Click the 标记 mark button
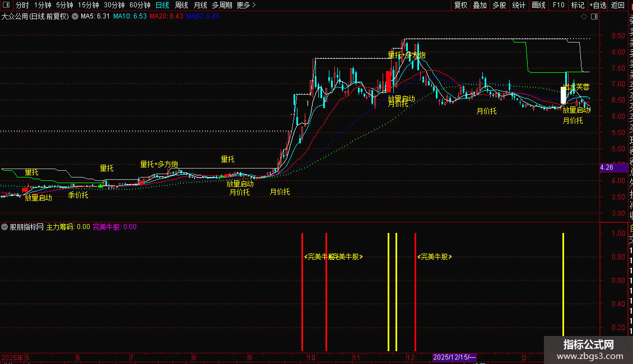Image resolution: width=633 pixels, height=364 pixels. pos(578,5)
